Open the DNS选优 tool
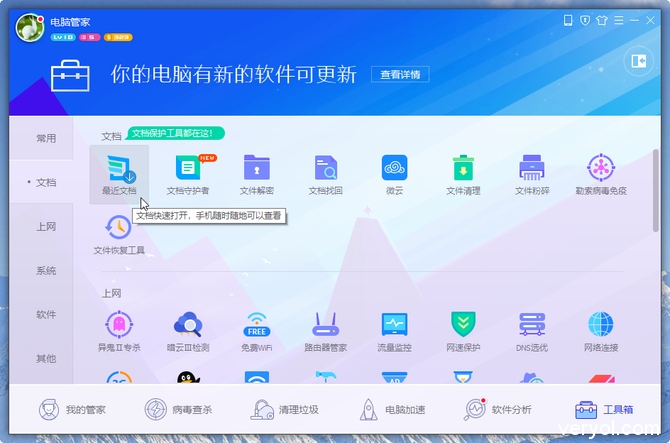This screenshot has height=443, width=670. (x=532, y=332)
